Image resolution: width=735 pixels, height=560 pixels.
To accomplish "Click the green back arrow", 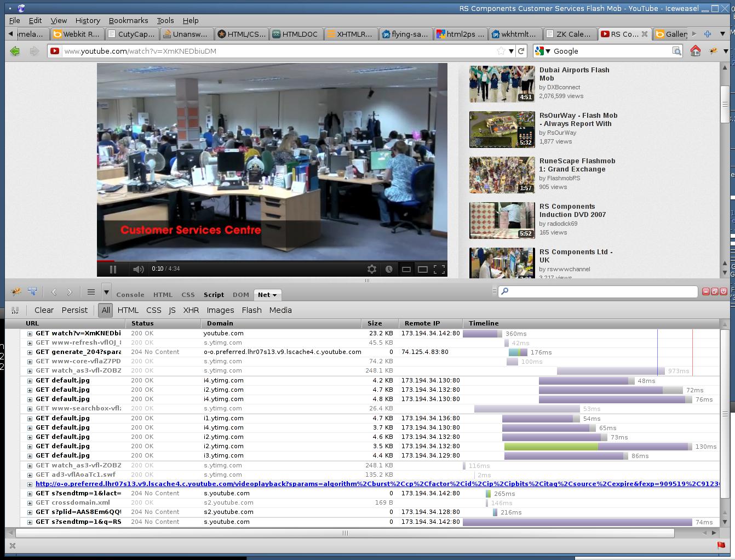I will pos(15,51).
